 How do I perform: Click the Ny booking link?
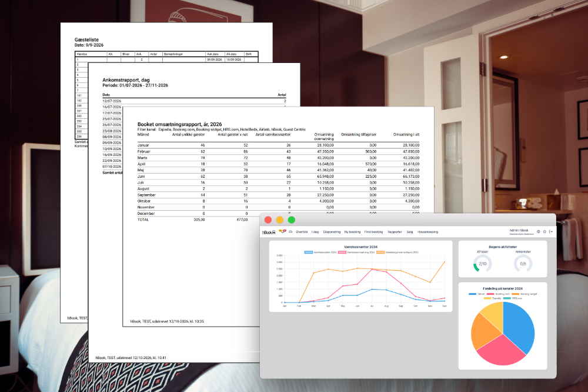click(x=352, y=232)
